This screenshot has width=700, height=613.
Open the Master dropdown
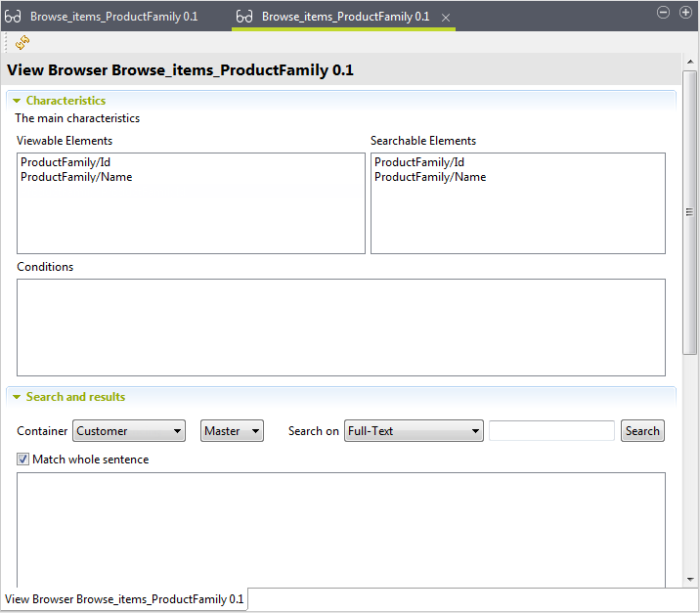point(232,431)
